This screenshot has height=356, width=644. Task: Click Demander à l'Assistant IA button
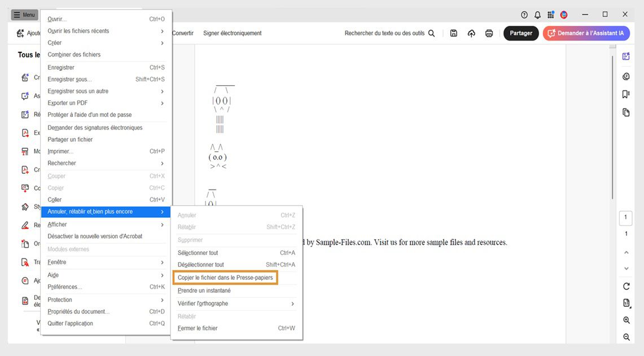tap(586, 33)
